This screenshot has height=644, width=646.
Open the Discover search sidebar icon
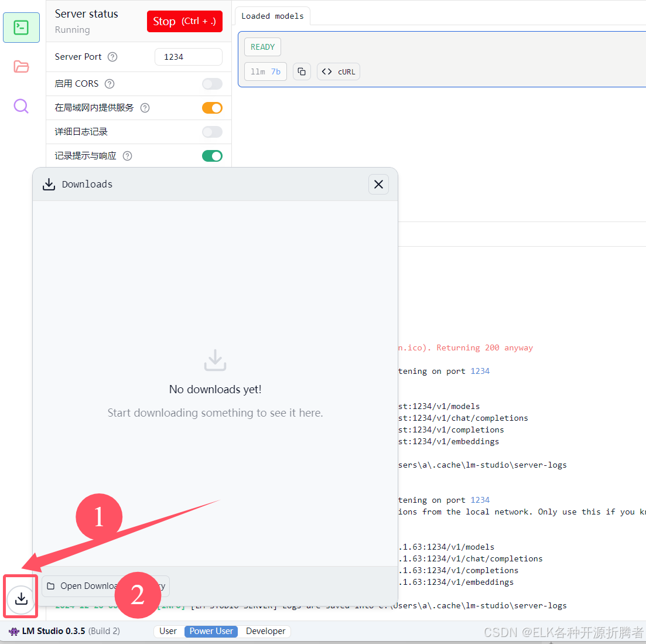tap(21, 106)
